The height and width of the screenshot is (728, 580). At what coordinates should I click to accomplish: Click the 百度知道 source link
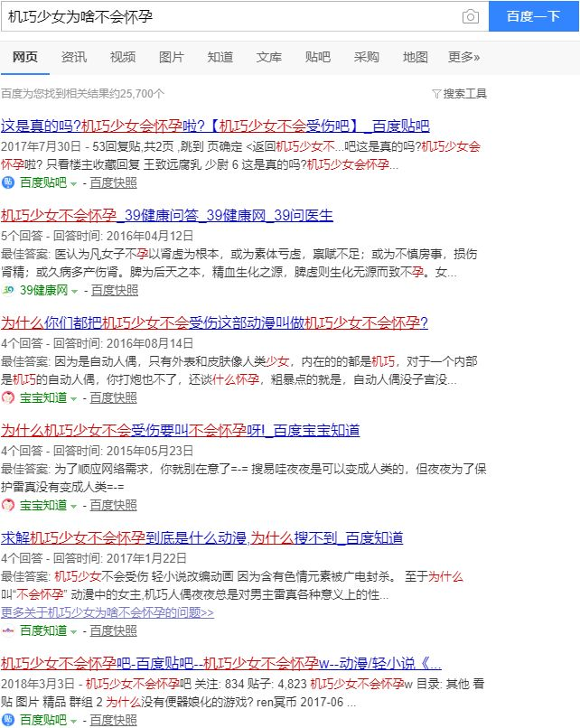click(x=43, y=631)
